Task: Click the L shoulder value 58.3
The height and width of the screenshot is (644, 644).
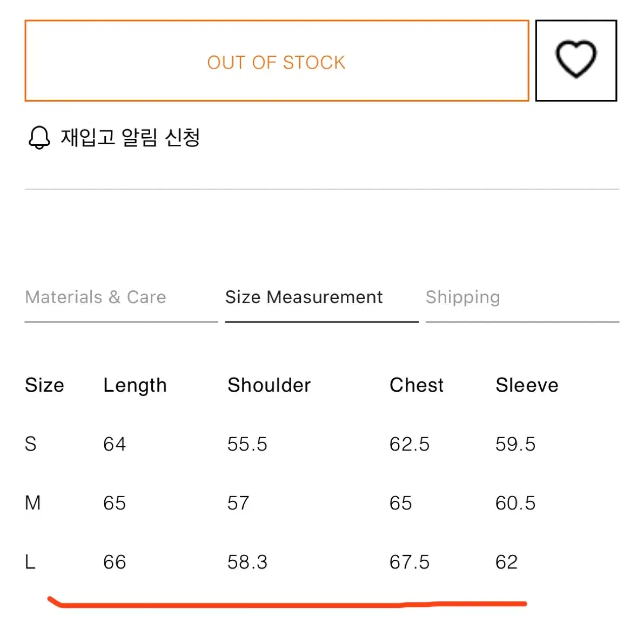Action: (247, 562)
